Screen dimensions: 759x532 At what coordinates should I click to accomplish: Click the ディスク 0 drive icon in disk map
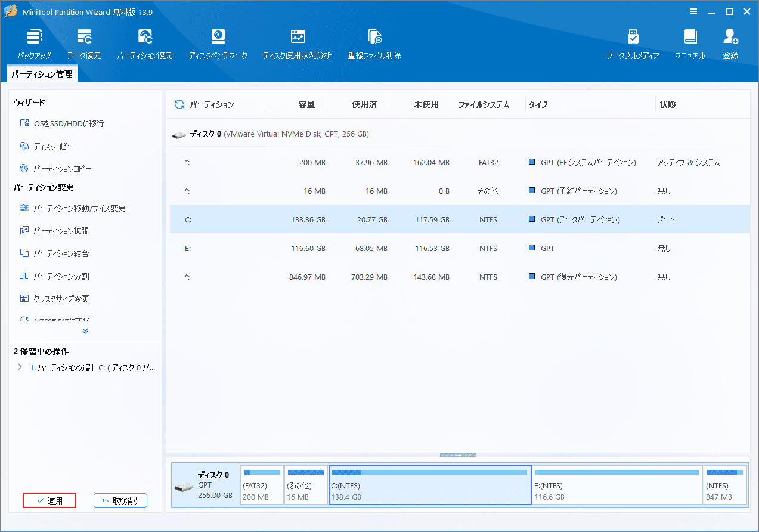coord(184,487)
